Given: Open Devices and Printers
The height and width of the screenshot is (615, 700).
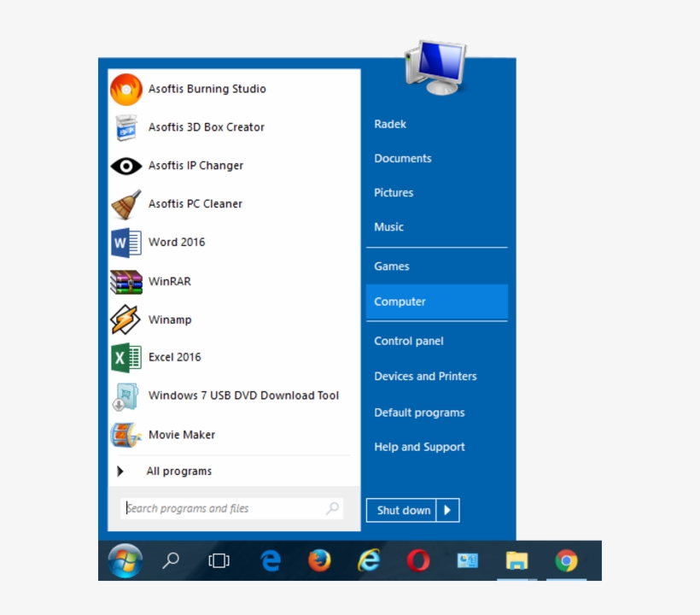Looking at the screenshot, I should coord(425,376).
